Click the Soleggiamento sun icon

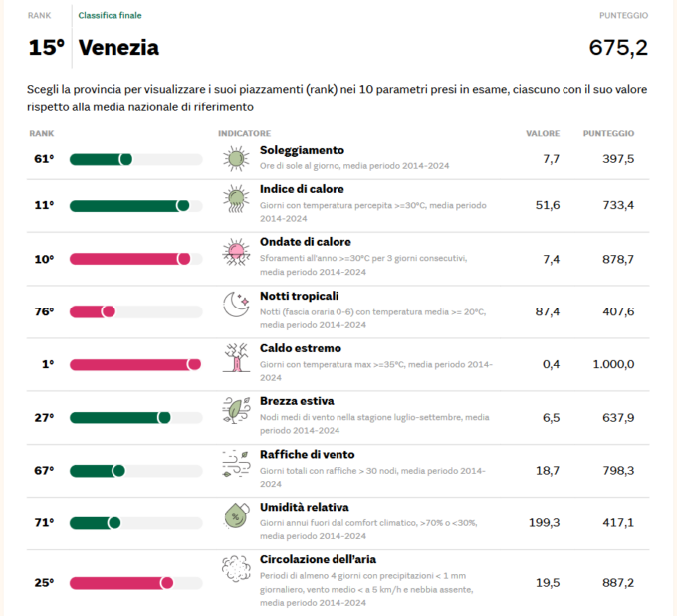pos(236,158)
